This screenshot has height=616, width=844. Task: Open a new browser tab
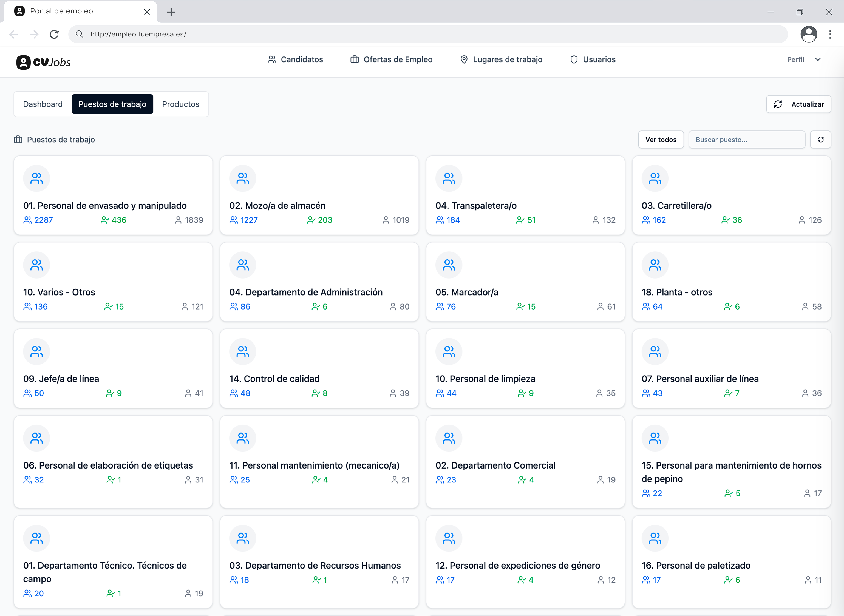[x=171, y=12]
